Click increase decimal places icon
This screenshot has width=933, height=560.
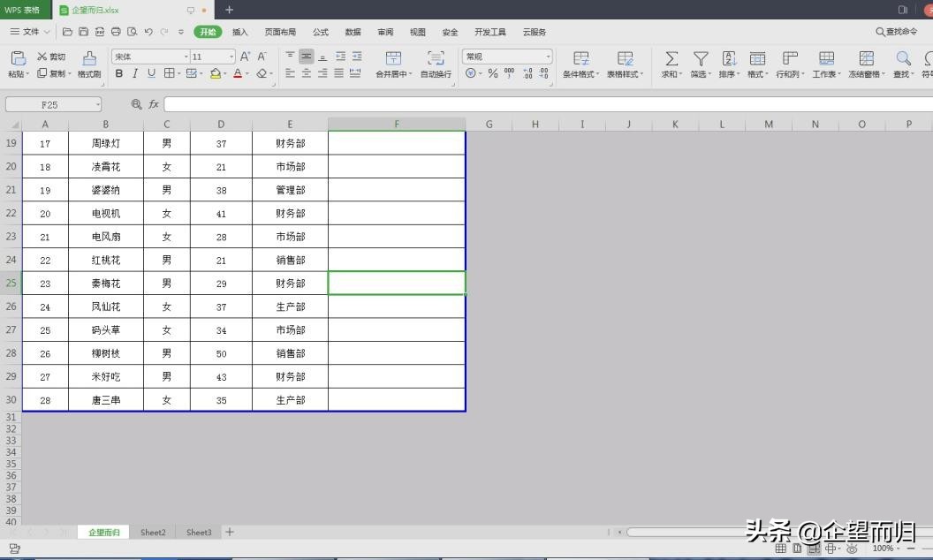pyautogui.click(x=527, y=73)
